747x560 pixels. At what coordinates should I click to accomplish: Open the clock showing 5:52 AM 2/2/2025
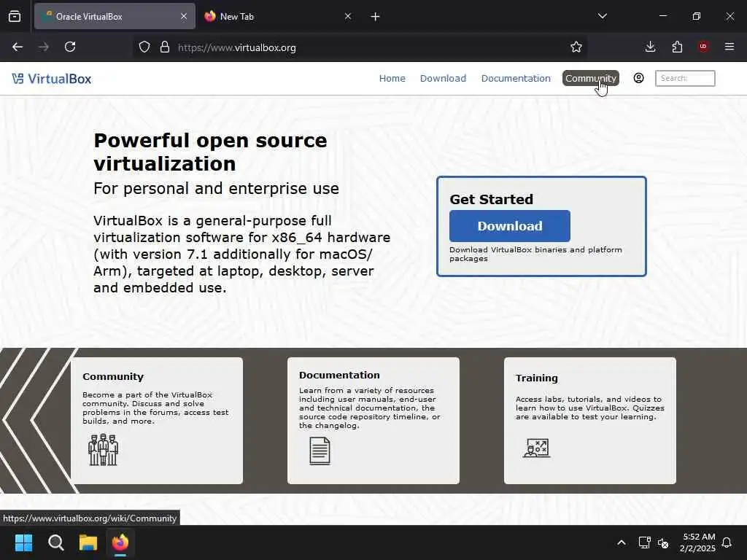point(698,542)
